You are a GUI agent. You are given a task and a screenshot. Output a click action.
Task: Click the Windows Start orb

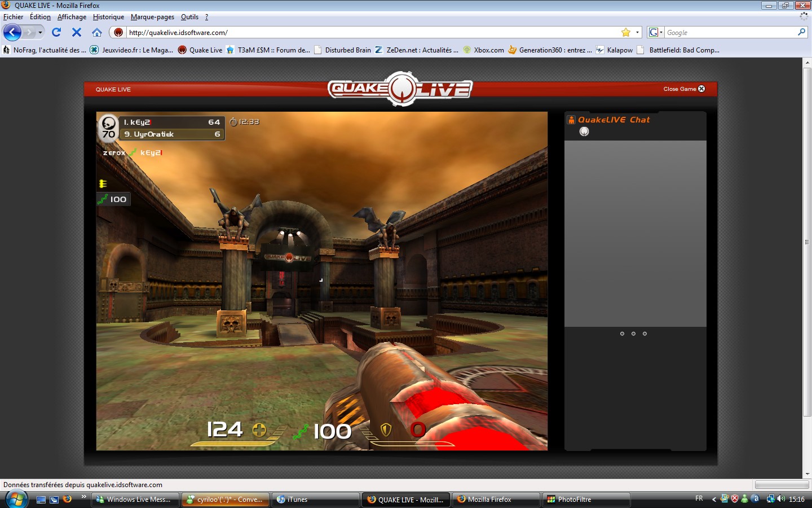pos(16,499)
